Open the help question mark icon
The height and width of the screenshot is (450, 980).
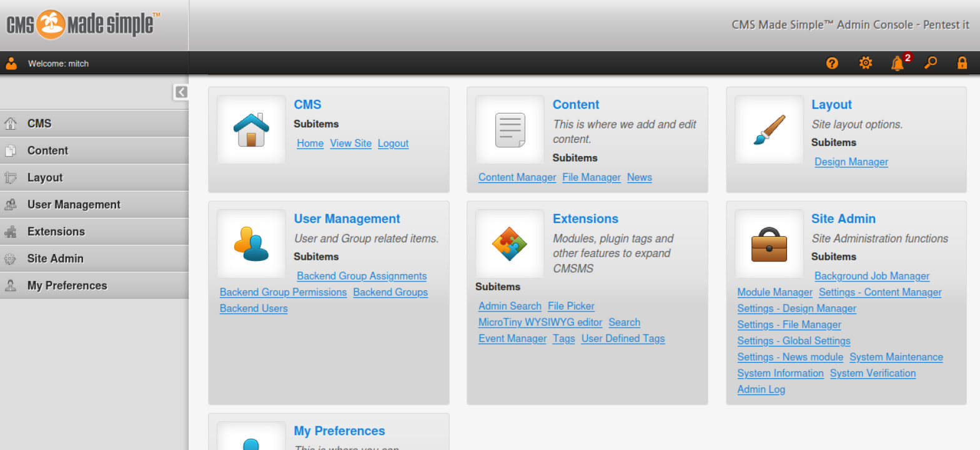pyautogui.click(x=832, y=63)
